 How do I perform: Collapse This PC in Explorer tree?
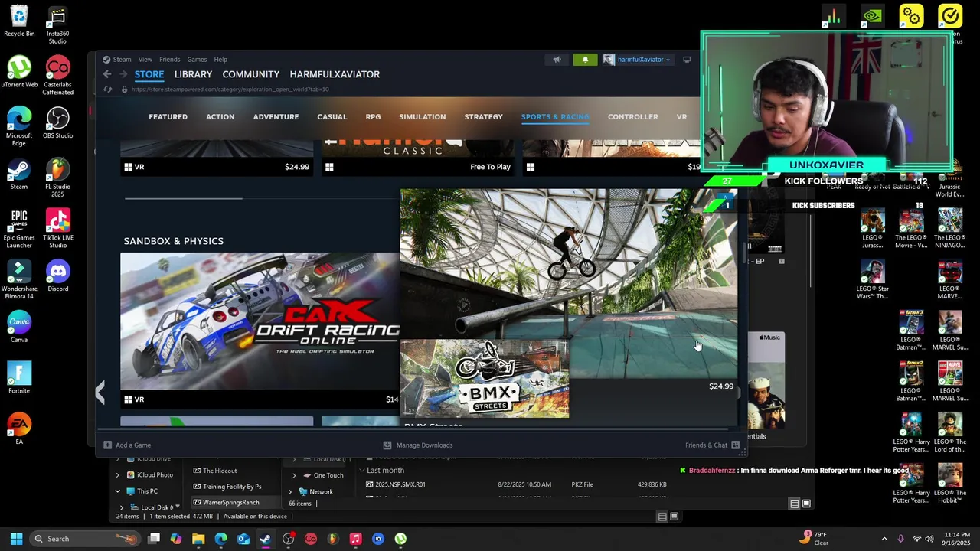(118, 491)
